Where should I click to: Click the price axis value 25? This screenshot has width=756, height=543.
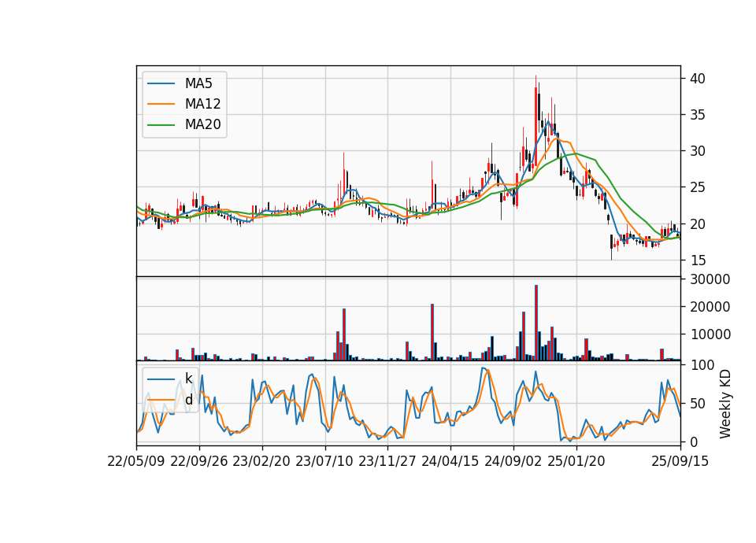pyautogui.click(x=697, y=187)
